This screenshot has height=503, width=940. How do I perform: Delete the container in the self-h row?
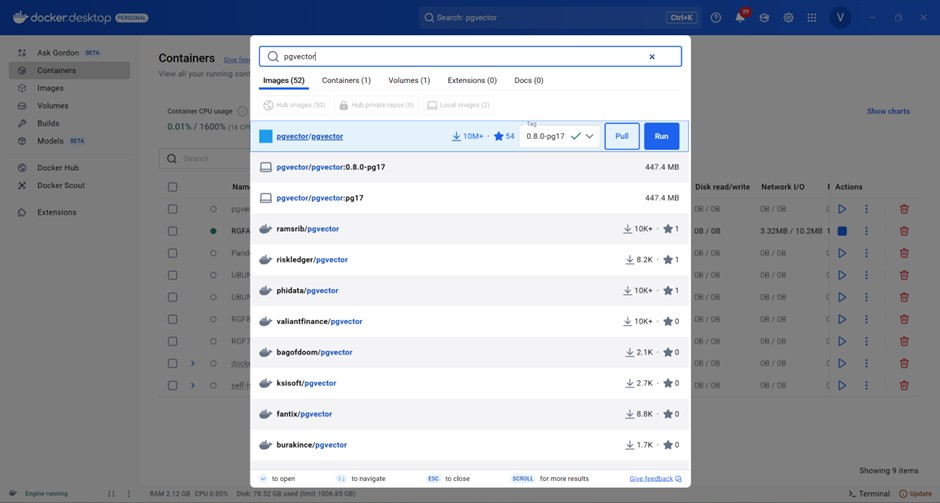[x=904, y=385]
